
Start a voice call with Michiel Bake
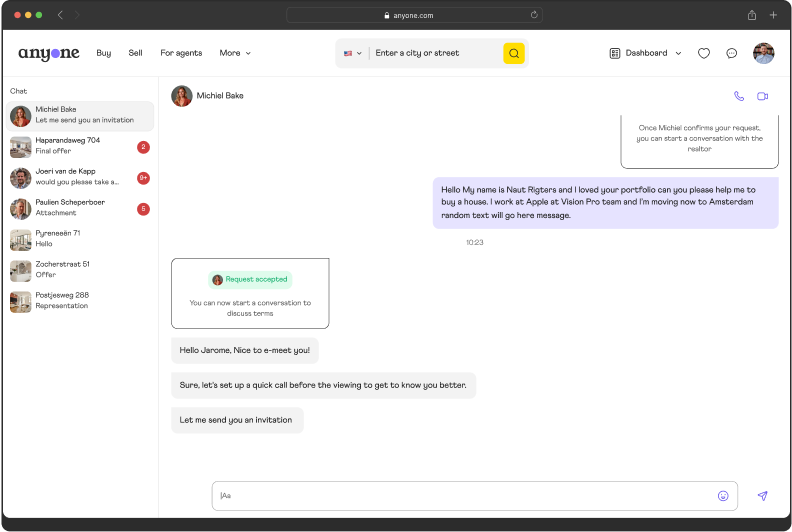point(739,96)
